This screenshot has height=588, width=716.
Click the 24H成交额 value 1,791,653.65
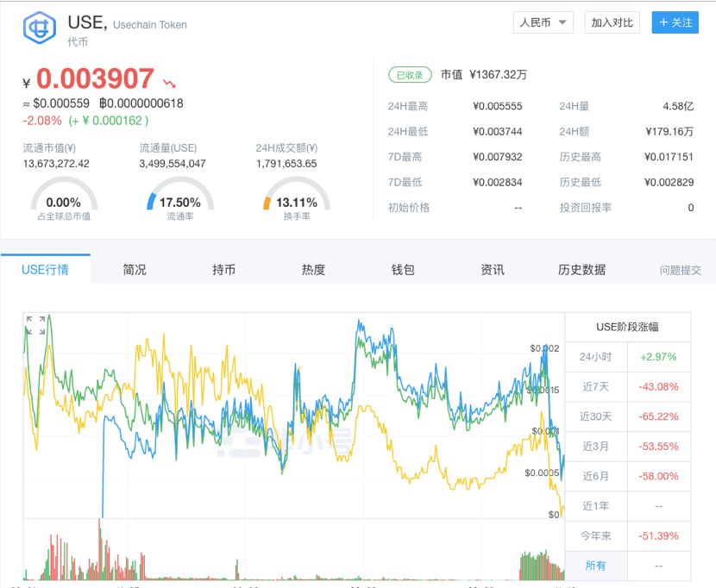click(x=286, y=164)
